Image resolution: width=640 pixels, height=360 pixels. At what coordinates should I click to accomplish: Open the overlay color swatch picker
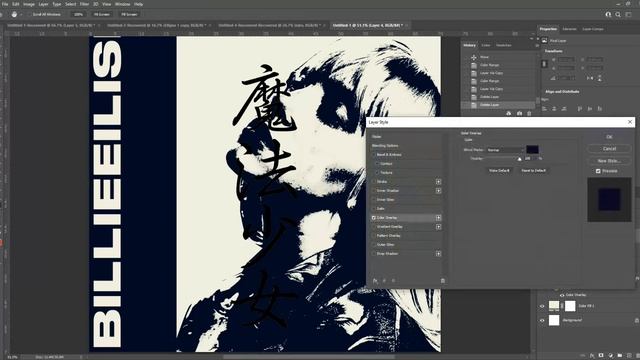pyautogui.click(x=532, y=149)
